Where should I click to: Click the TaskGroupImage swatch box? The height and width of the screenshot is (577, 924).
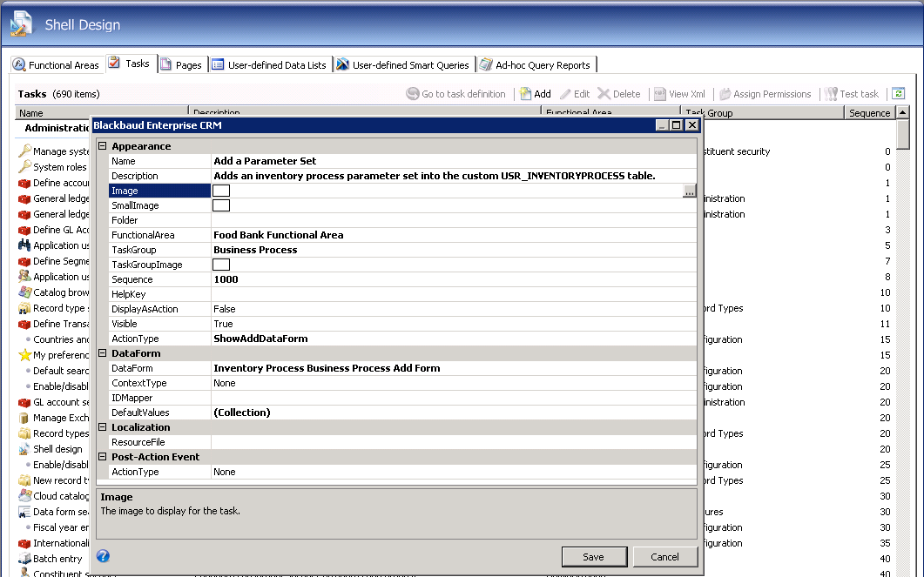[221, 265]
